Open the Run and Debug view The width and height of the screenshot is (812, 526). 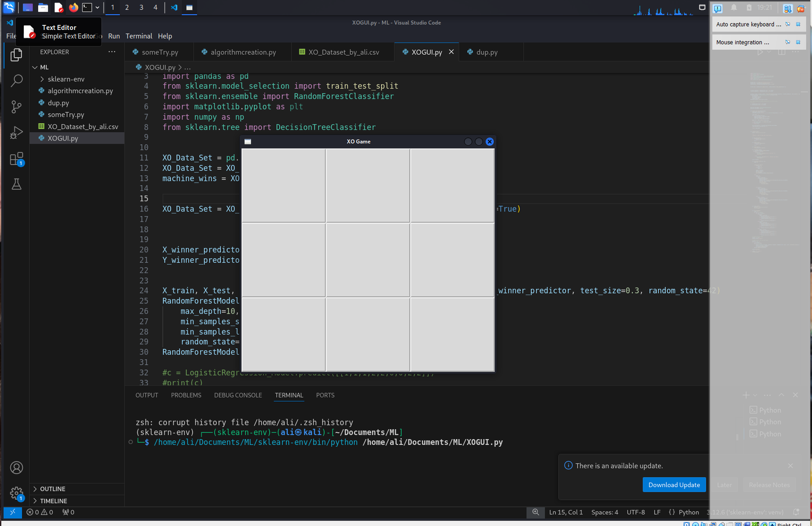pyautogui.click(x=17, y=133)
